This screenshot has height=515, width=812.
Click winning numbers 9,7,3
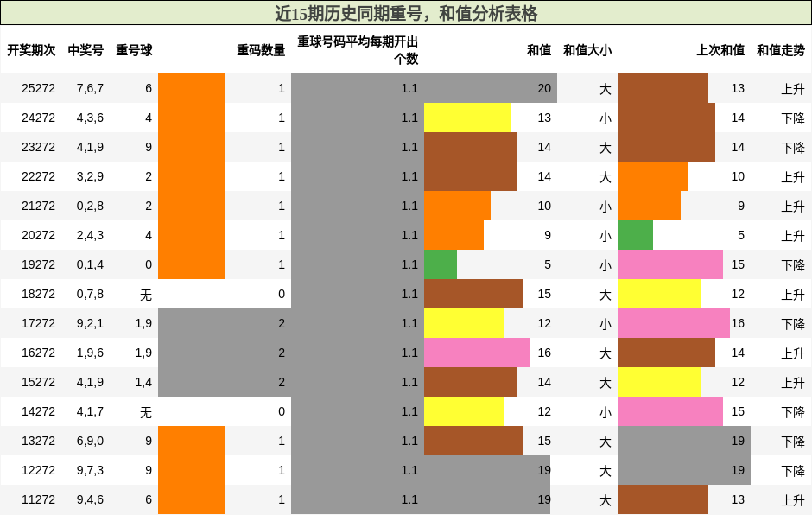click(90, 470)
